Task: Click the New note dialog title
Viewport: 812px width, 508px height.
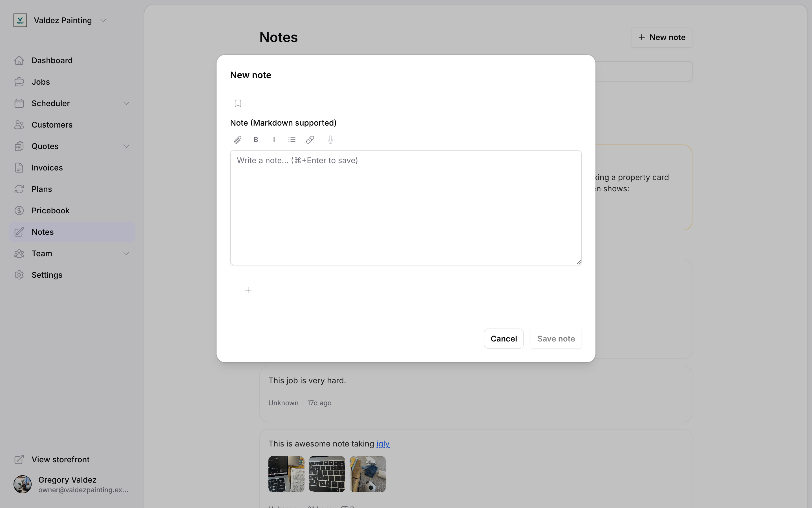Action: 251,75
